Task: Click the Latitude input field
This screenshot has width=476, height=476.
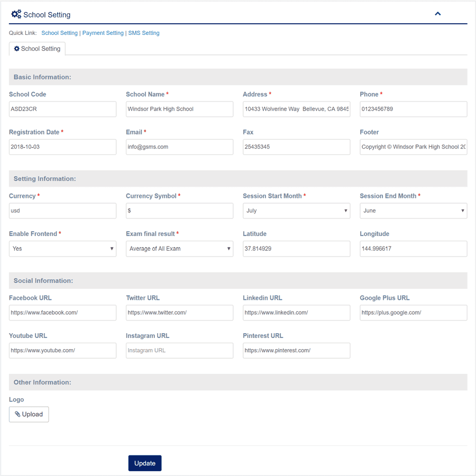Action: pyautogui.click(x=296, y=249)
